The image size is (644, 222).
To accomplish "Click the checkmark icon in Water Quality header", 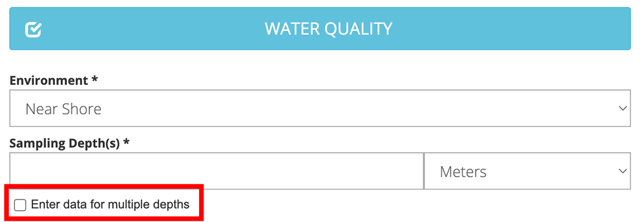I will [x=33, y=29].
